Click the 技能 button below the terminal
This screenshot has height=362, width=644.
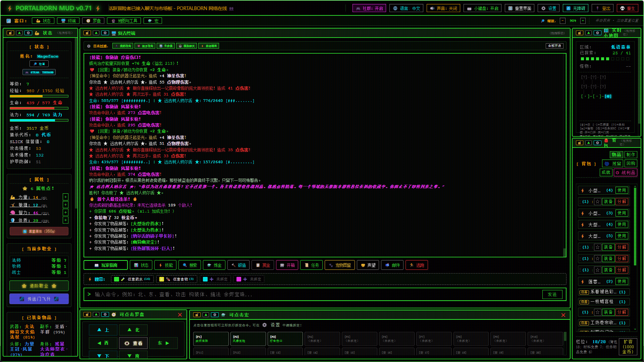point(165,265)
